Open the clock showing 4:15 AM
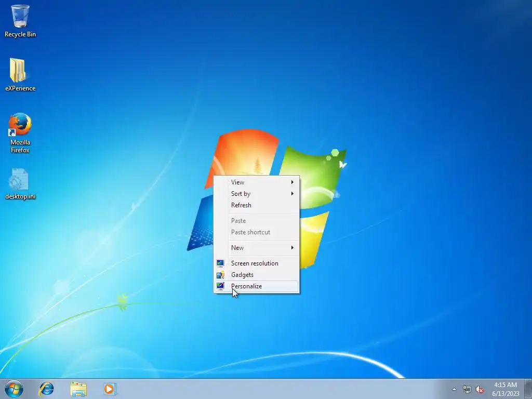532x399 pixels. tap(506, 389)
